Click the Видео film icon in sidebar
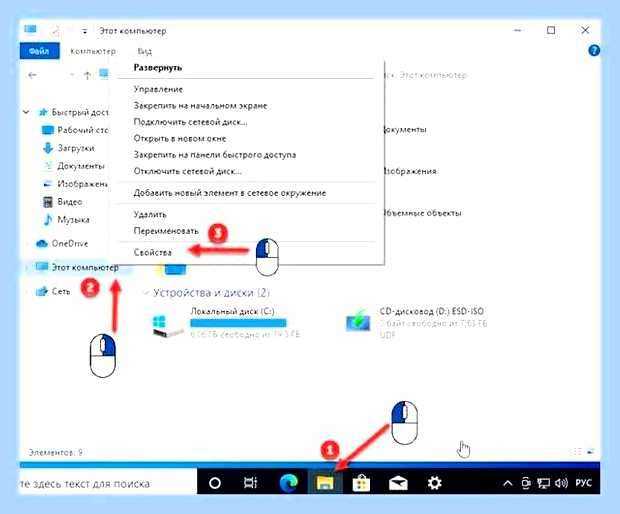The height and width of the screenshot is (514, 620). pos(48,202)
